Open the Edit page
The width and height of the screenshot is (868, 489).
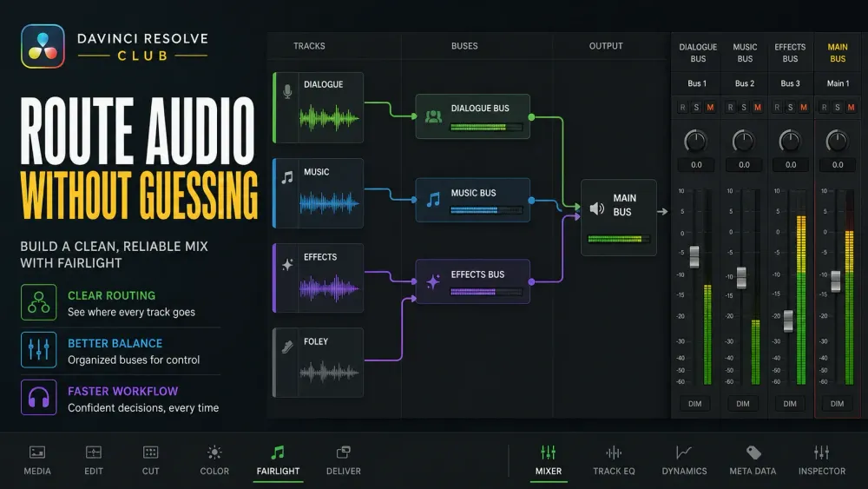94,460
